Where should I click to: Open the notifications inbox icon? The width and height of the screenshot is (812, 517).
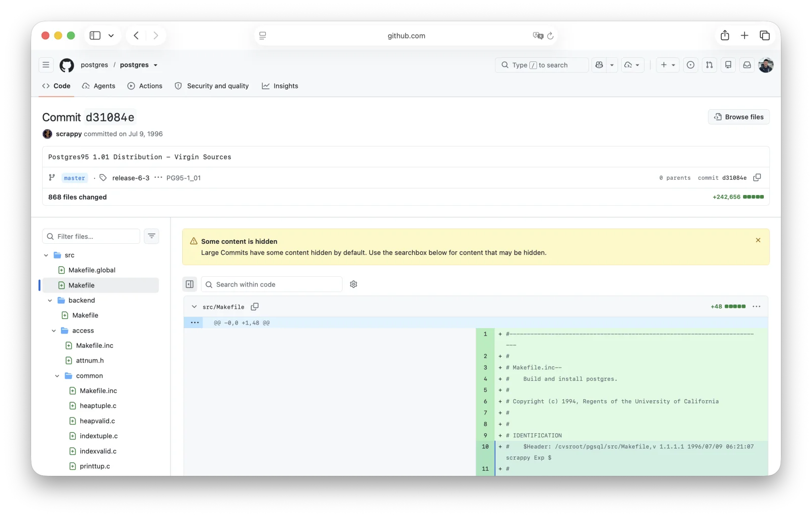tap(747, 65)
